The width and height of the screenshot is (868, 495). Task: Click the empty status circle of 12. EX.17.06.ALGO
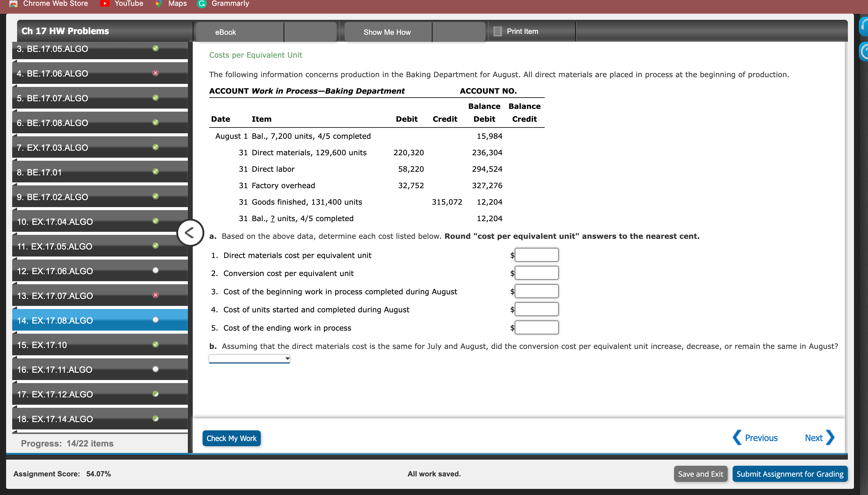tap(155, 270)
